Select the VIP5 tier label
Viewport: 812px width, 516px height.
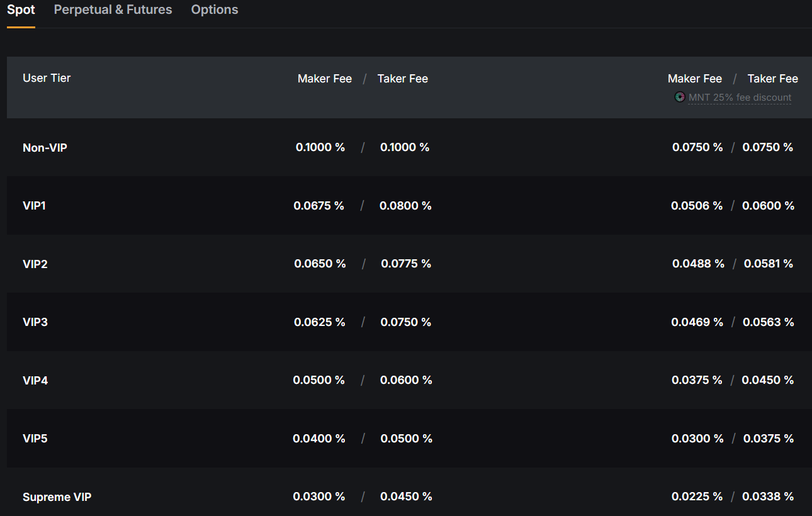coord(35,439)
